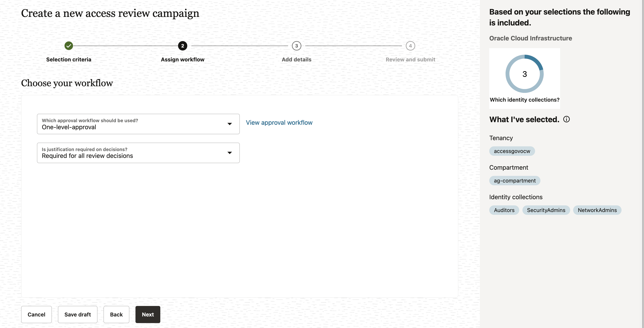Select the SecurityAdmins identity collection chip
Image resolution: width=644 pixels, height=328 pixels.
point(546,210)
